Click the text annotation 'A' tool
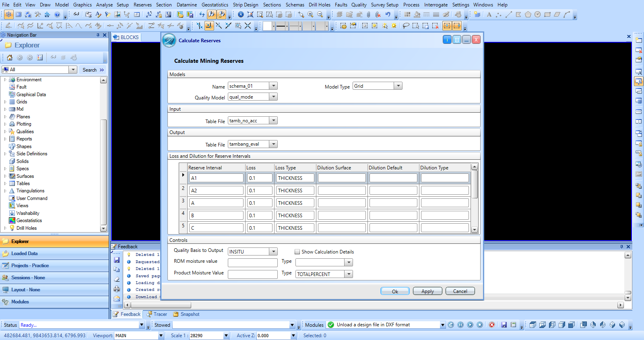This screenshot has width=644, height=340. click(489, 14)
